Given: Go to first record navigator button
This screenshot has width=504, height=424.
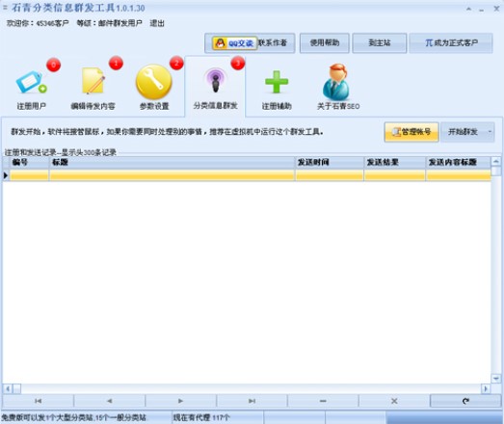Looking at the screenshot, I should coord(38,401).
